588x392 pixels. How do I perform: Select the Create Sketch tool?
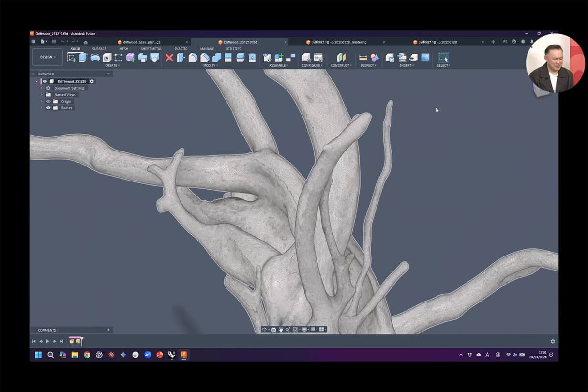[x=71, y=57]
